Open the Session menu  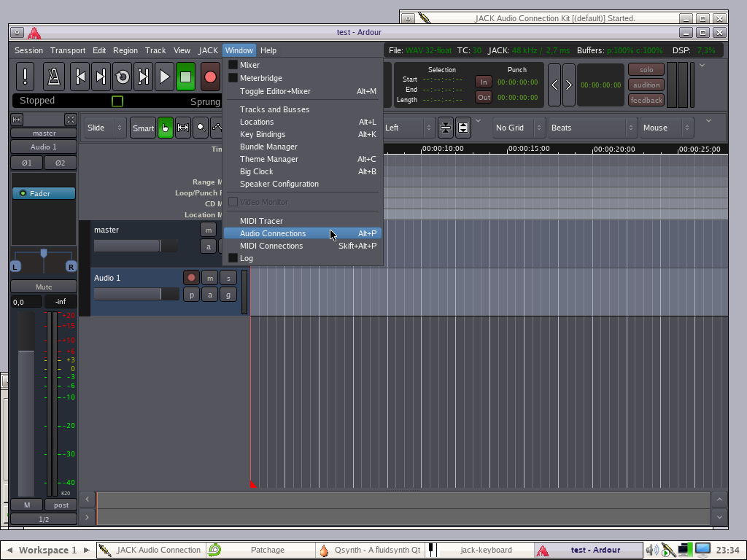pyautogui.click(x=28, y=50)
